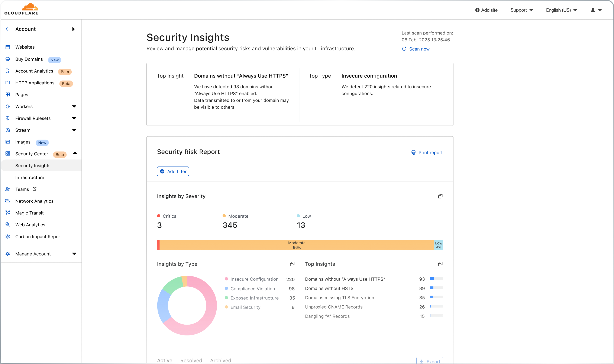The height and width of the screenshot is (364, 614).
Task: Expand the Workers submenu arrow
Action: [x=74, y=107]
